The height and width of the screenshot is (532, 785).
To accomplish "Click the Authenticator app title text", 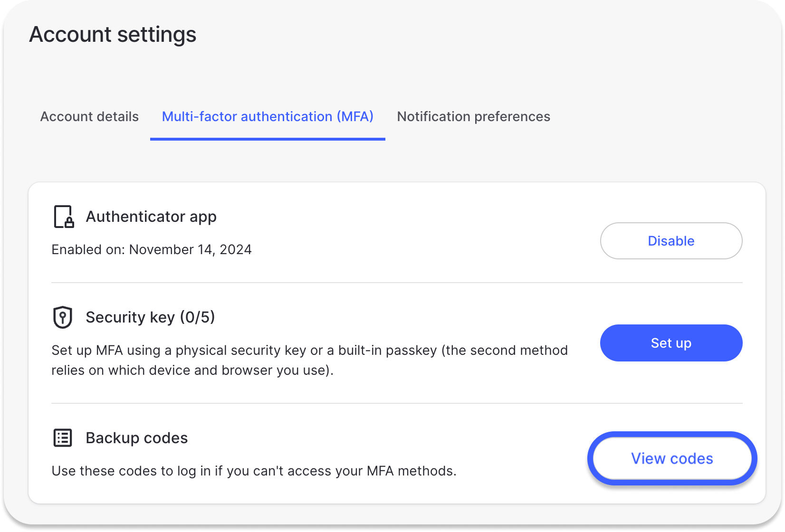I will [x=151, y=217].
